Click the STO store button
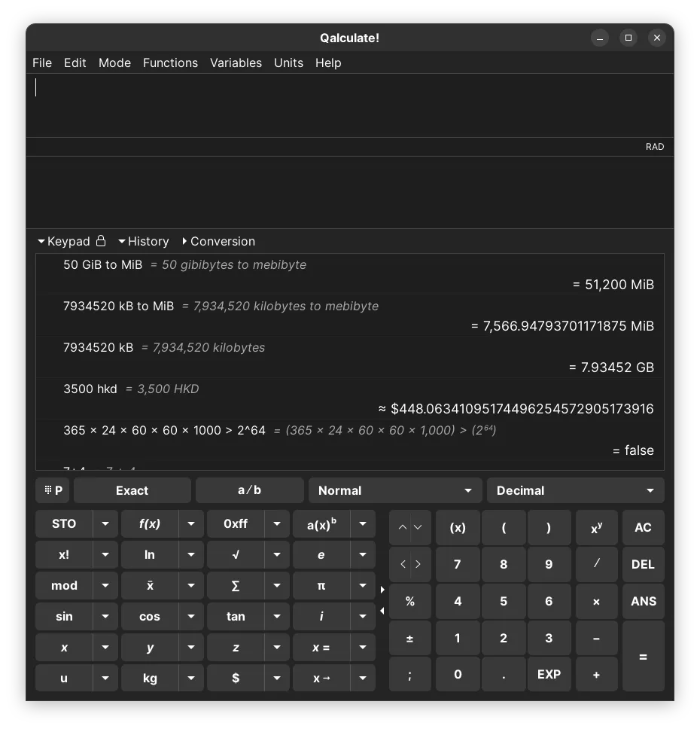This screenshot has width=700, height=729. click(64, 524)
